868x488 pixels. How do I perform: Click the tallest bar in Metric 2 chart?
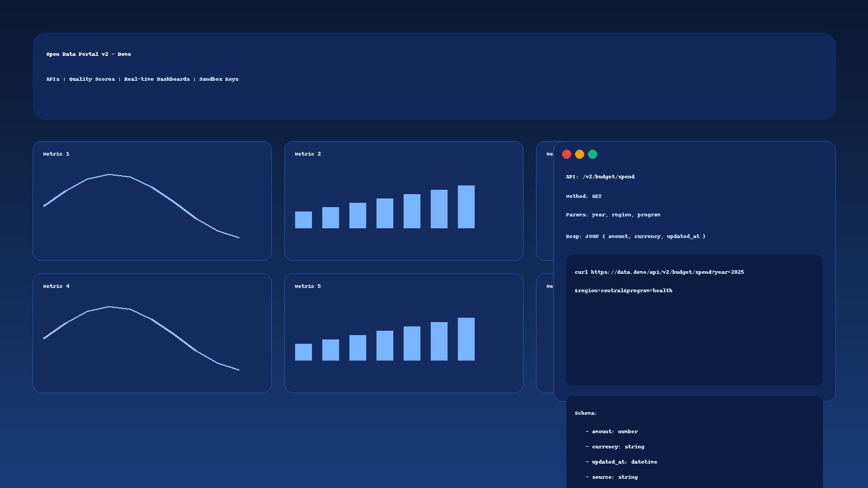466,207
